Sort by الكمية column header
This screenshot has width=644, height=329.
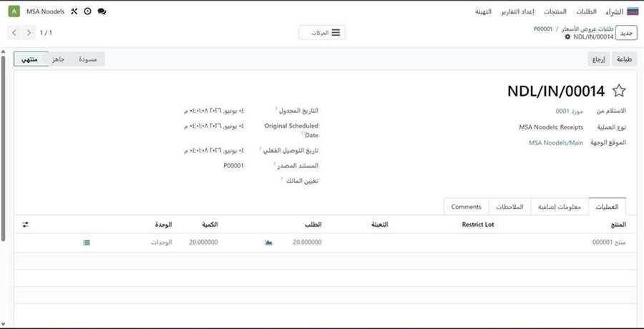(x=210, y=225)
